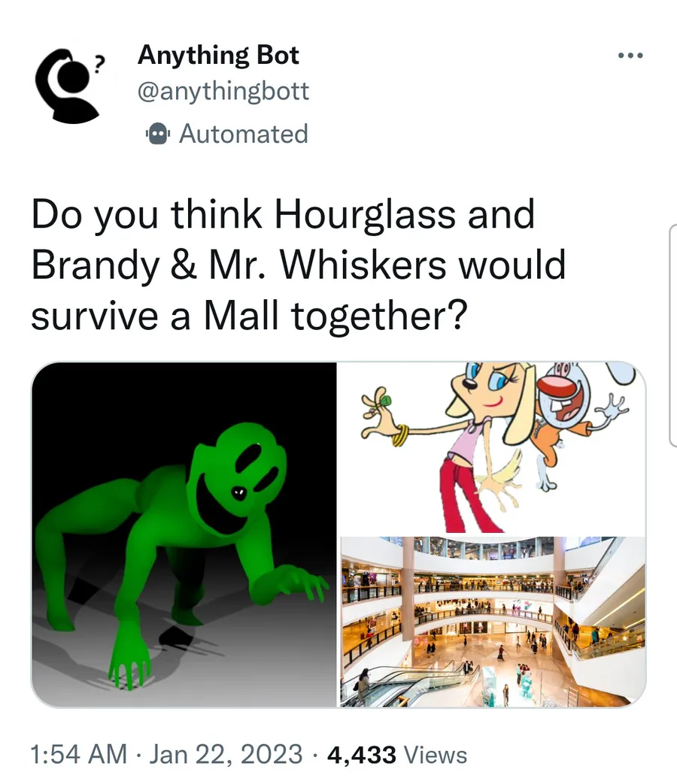Click the word Mall in the tweet
The image size is (677, 784).
[241, 316]
